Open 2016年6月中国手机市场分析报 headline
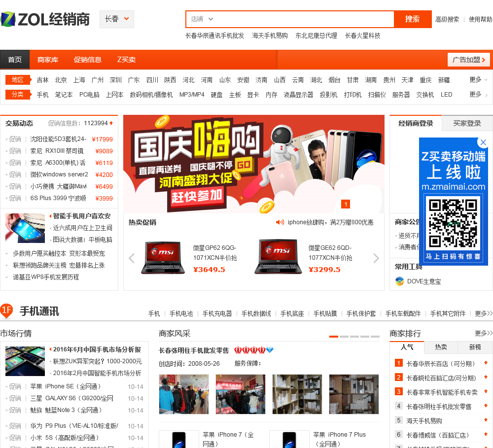Screen dimensions: 493x448 pos(97,349)
